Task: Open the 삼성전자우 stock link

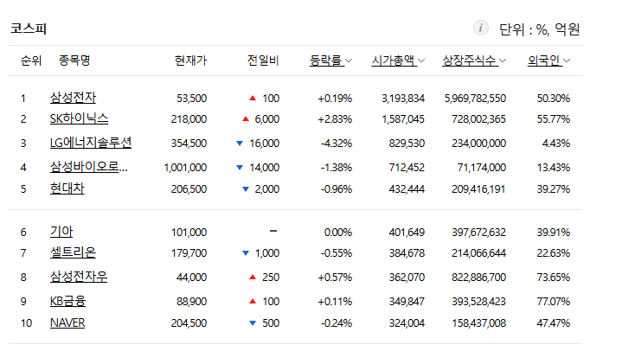Action: (79, 277)
